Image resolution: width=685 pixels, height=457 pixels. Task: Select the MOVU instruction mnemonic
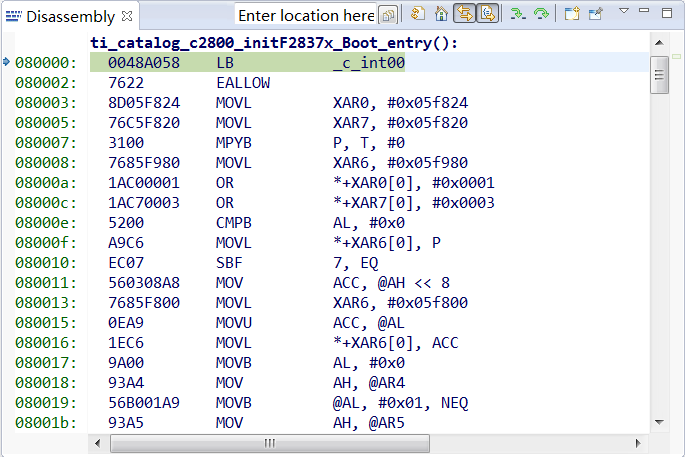coord(234,323)
